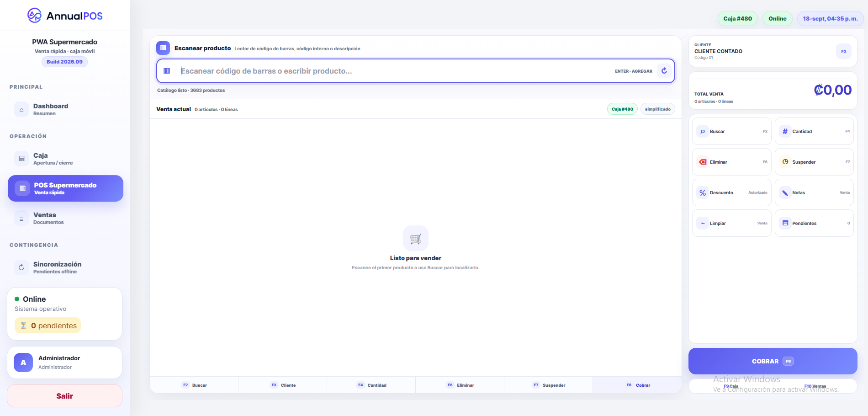
Task: Click the refresh icon in scan field
Action: point(664,71)
